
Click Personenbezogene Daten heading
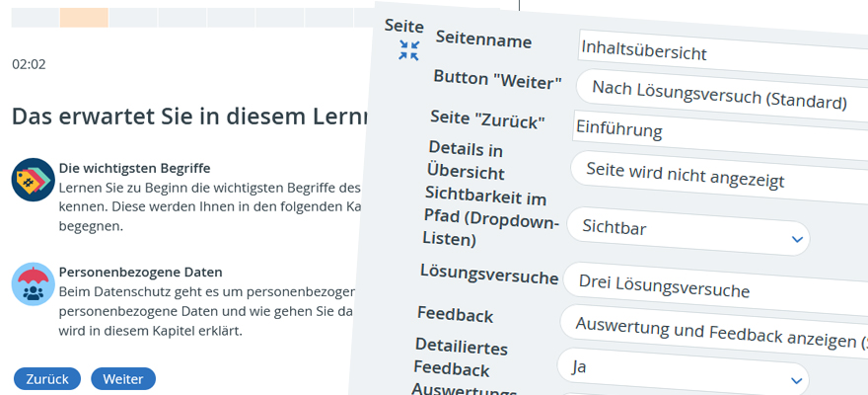pos(141,272)
